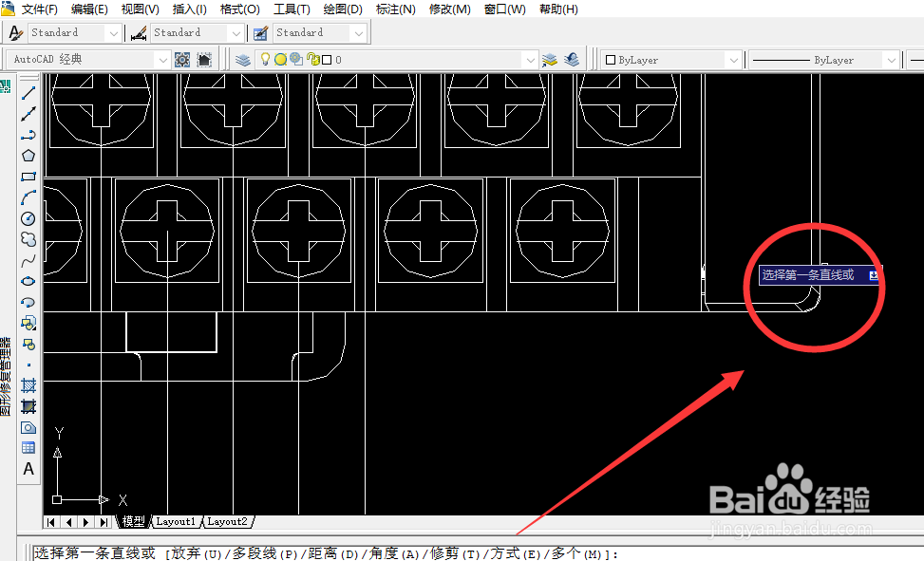This screenshot has width=924, height=561.
Task: Open the 帮助(H) menu
Action: pos(558,9)
